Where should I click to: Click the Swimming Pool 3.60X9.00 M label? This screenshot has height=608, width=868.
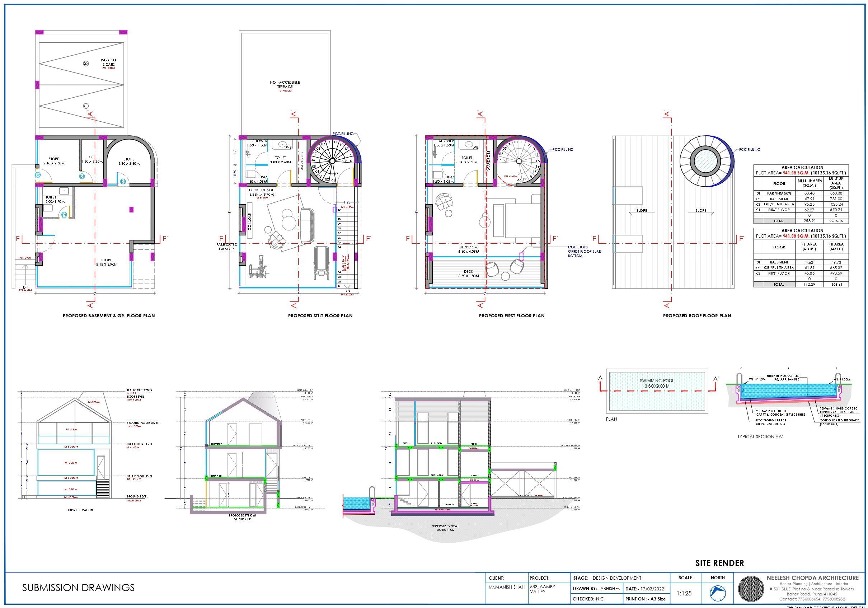(x=657, y=383)
